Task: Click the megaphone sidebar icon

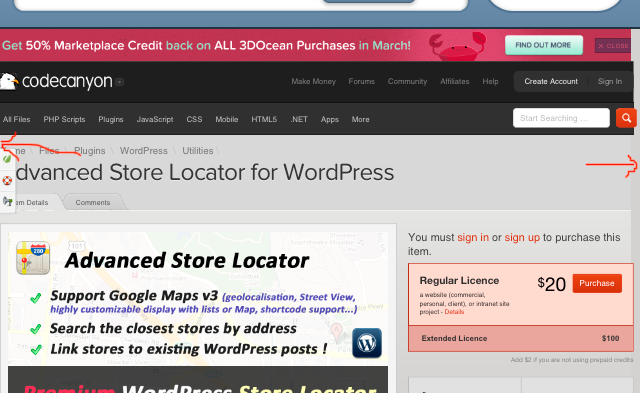Action: (x=7, y=201)
